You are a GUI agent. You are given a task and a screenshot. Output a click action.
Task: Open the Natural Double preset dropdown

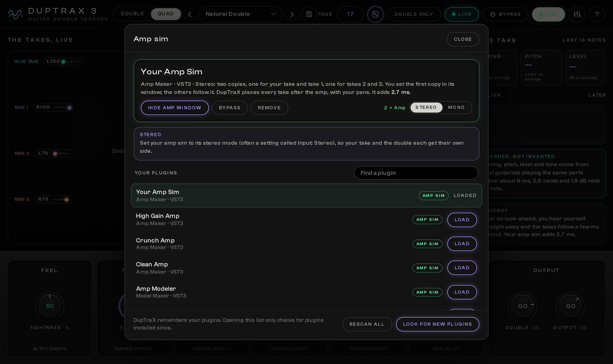241,14
